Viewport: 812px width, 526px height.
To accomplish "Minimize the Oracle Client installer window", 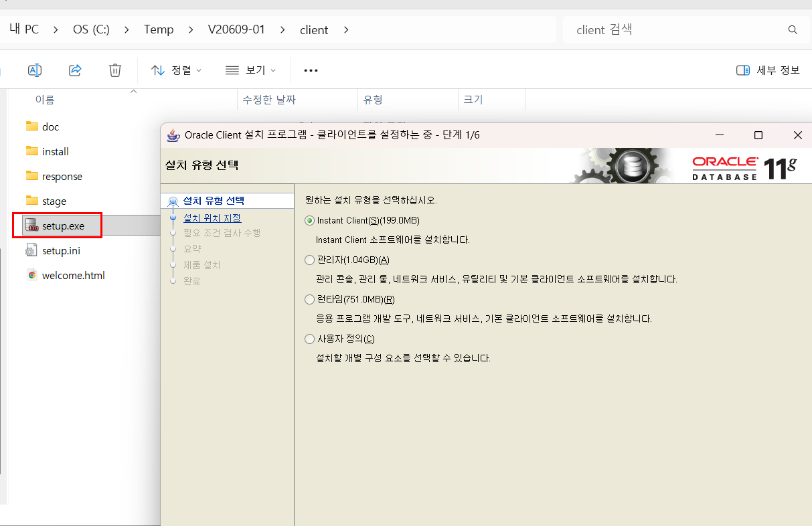I will [x=719, y=135].
